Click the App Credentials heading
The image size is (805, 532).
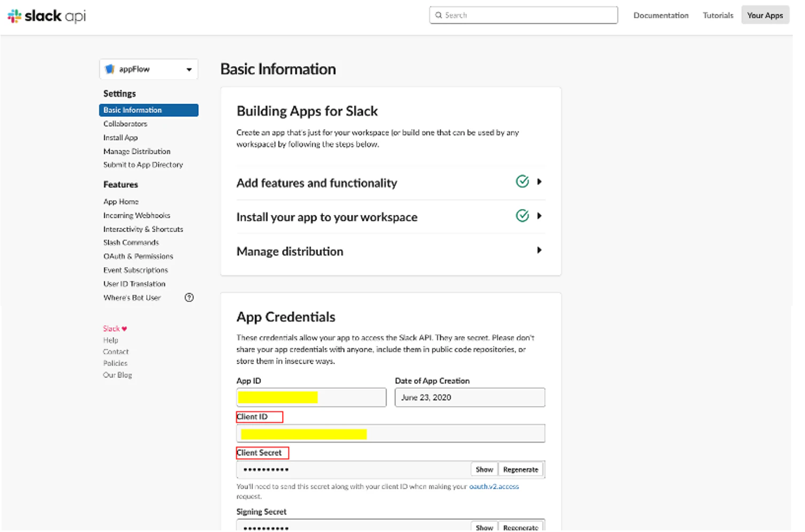click(x=286, y=317)
